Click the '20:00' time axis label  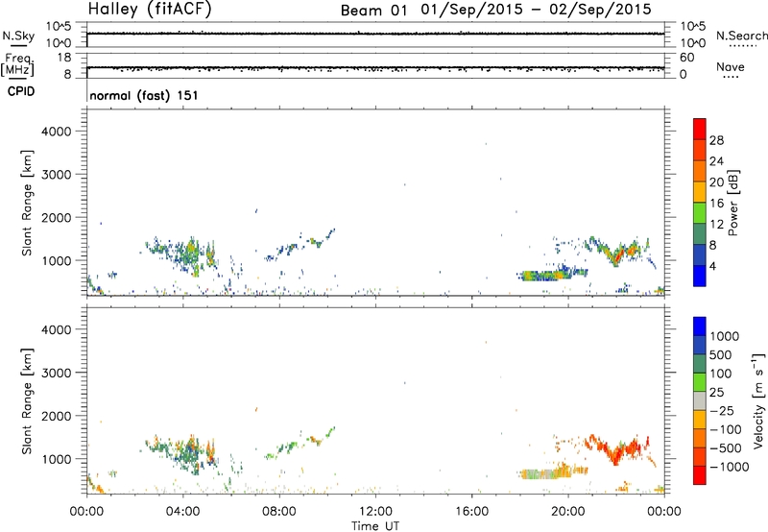pyautogui.click(x=567, y=512)
